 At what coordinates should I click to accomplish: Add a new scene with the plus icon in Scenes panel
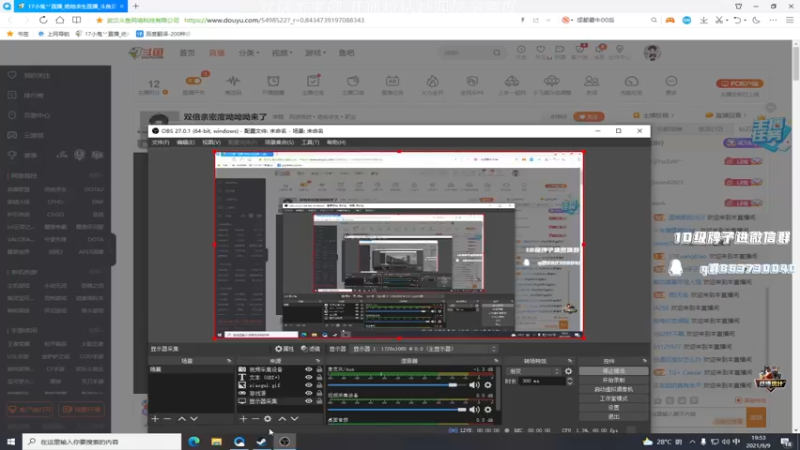[155, 418]
